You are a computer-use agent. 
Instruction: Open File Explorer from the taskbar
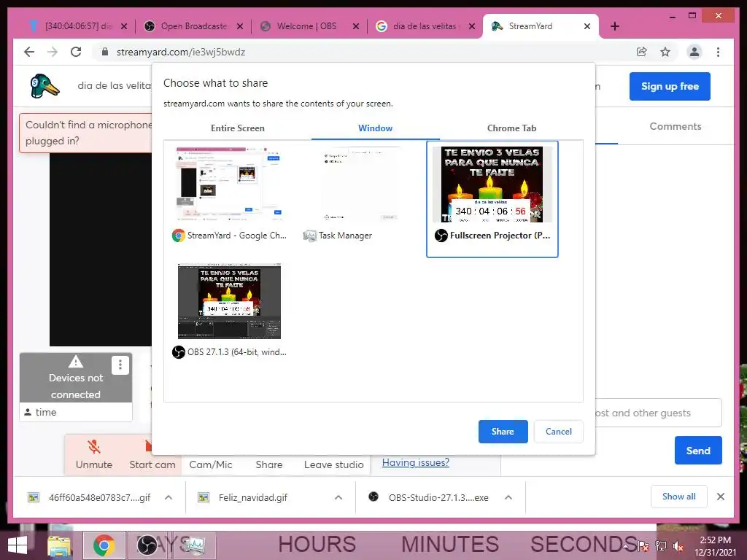tap(60, 545)
